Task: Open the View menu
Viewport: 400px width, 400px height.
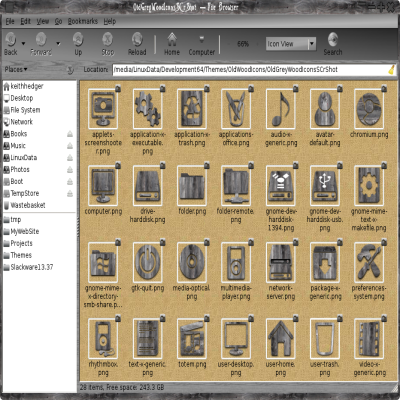Action: pyautogui.click(x=43, y=21)
